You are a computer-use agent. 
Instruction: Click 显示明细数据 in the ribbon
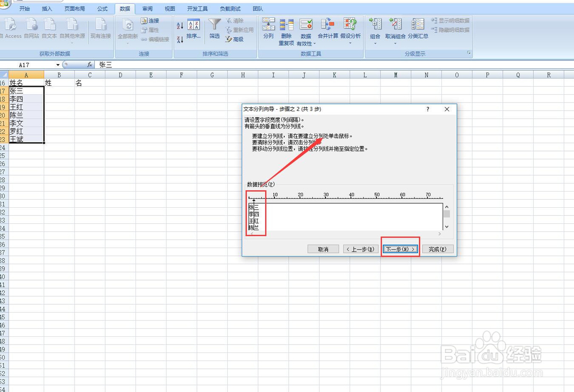coord(450,21)
